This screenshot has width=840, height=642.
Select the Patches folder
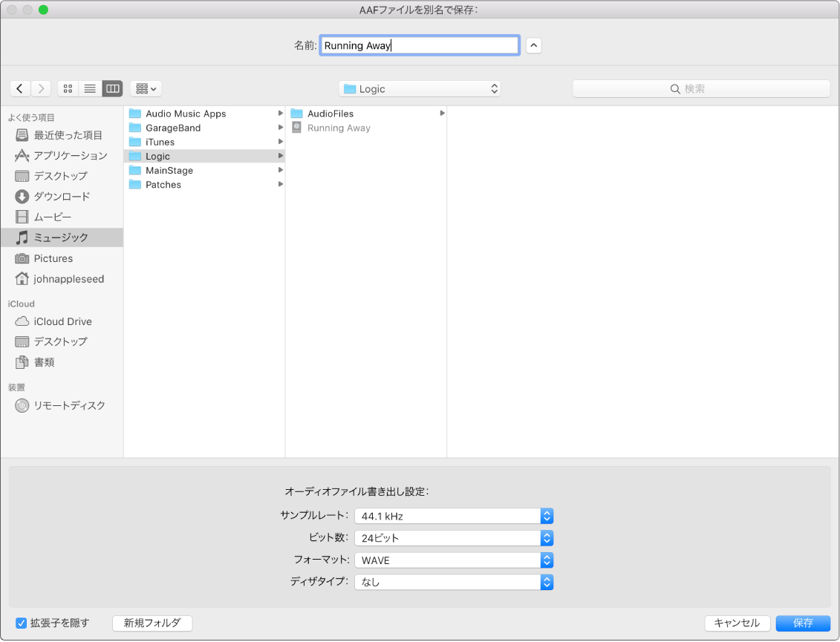point(204,185)
